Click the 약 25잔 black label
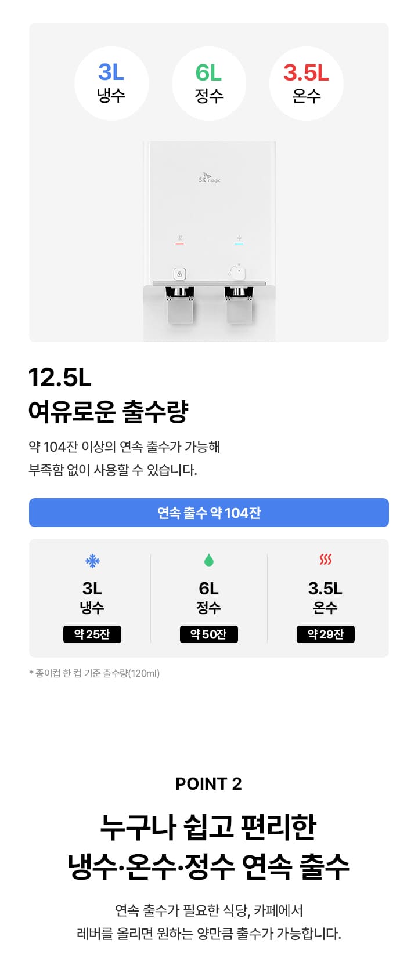The height and width of the screenshot is (980, 418). point(92,634)
